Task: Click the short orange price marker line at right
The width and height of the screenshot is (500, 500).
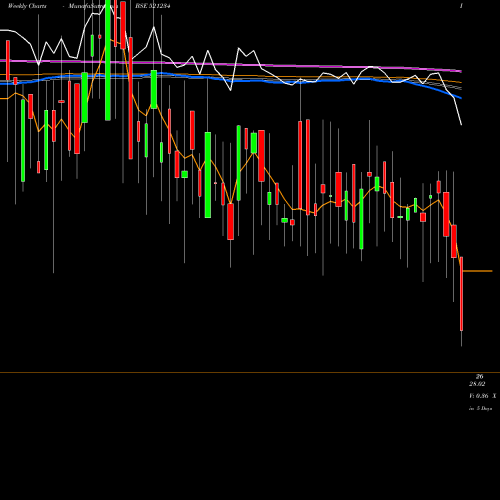Action: [478, 271]
